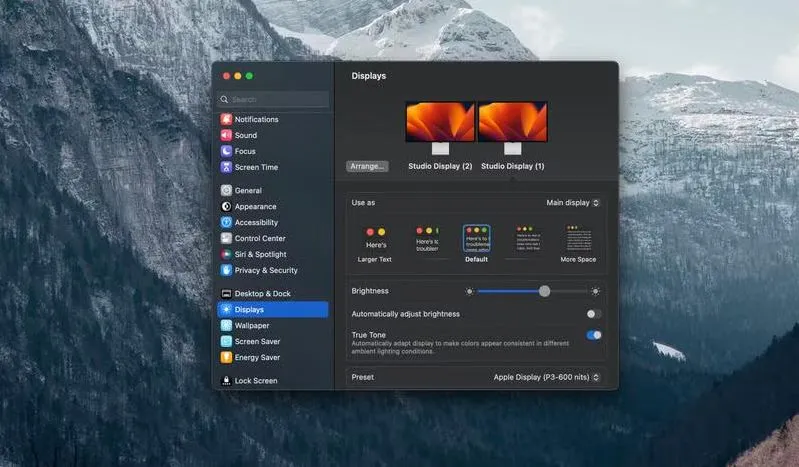The width and height of the screenshot is (799, 467).
Task: Click the yellow minimize window button
Action: [x=237, y=76]
